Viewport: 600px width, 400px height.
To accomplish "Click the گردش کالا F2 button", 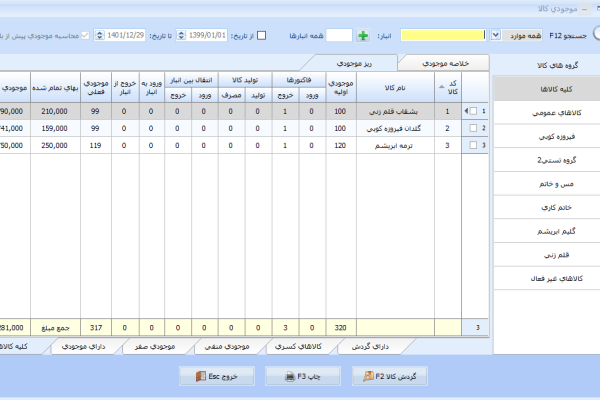I will click(390, 376).
